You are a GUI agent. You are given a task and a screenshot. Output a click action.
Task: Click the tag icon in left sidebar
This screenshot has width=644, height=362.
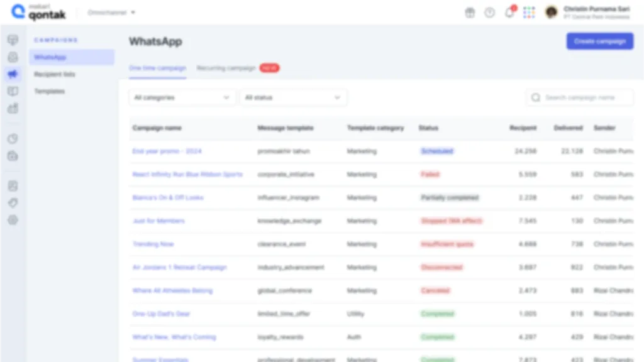(13, 203)
